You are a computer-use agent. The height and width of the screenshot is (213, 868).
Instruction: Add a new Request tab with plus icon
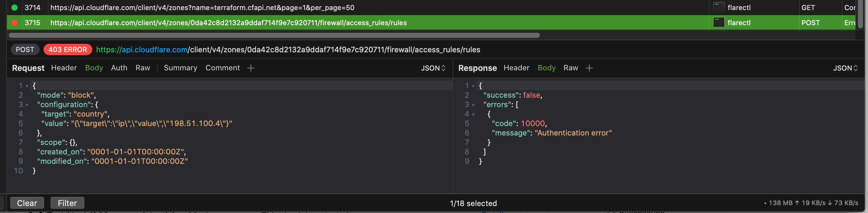(251, 68)
